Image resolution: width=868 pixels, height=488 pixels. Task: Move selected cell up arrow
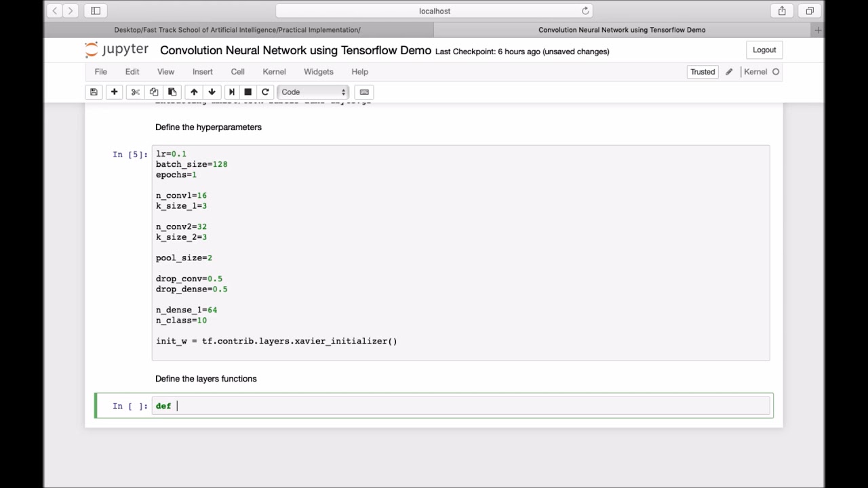click(194, 92)
